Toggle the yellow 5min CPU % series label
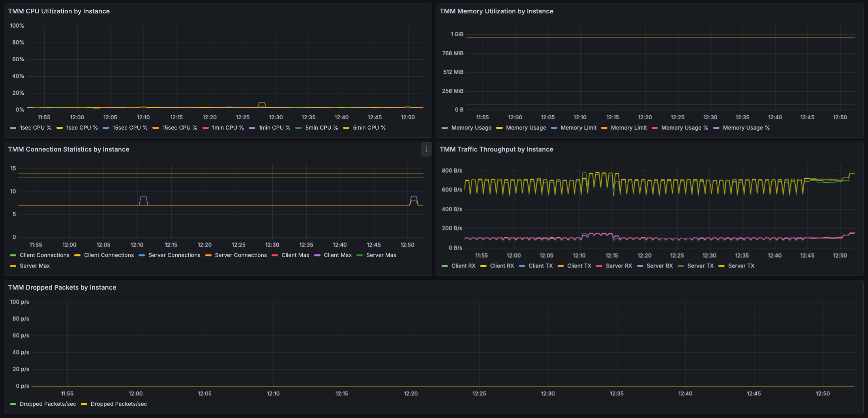Image resolution: width=868 pixels, height=418 pixels. coord(369,128)
